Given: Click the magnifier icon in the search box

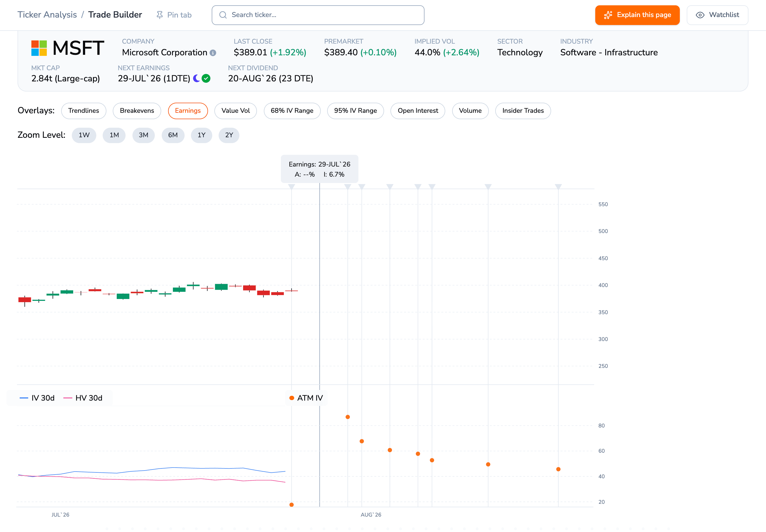Looking at the screenshot, I should coord(223,15).
